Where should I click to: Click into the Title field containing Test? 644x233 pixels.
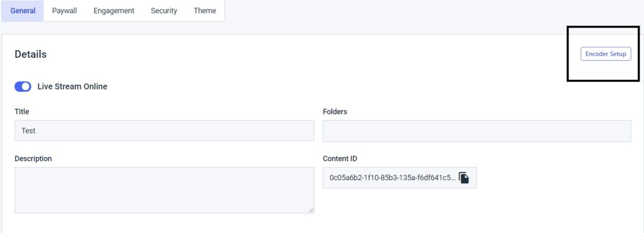coord(164,131)
